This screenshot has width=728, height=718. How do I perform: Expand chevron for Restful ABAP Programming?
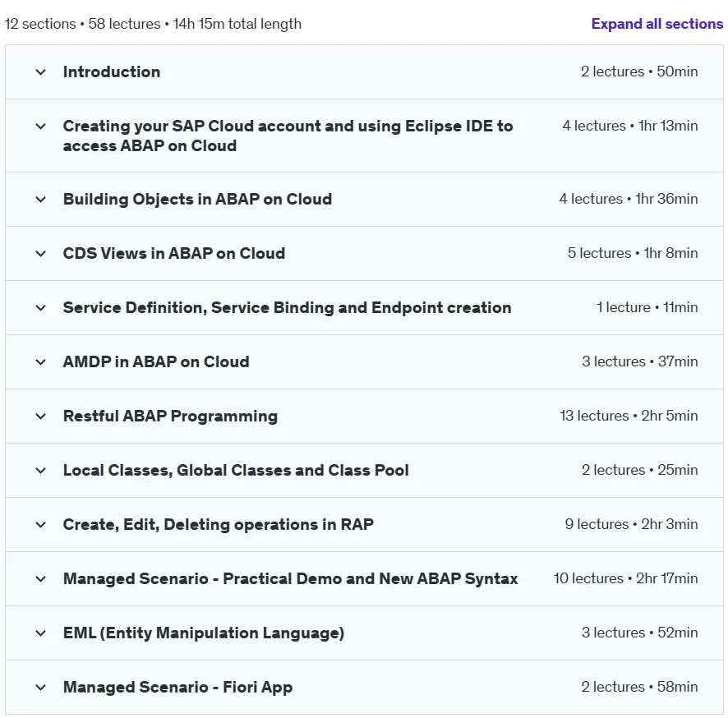pyautogui.click(x=41, y=417)
